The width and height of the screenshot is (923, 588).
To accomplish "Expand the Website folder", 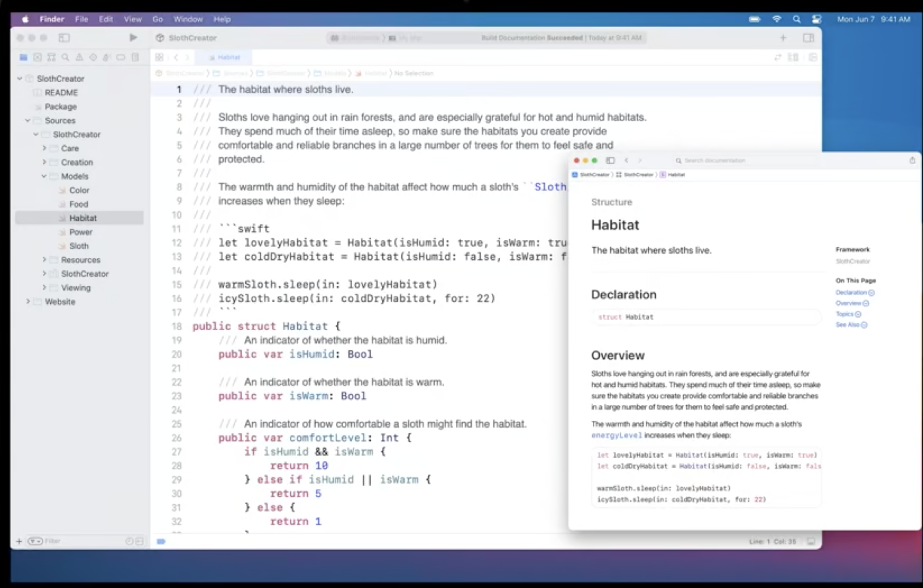I will pyautogui.click(x=27, y=302).
